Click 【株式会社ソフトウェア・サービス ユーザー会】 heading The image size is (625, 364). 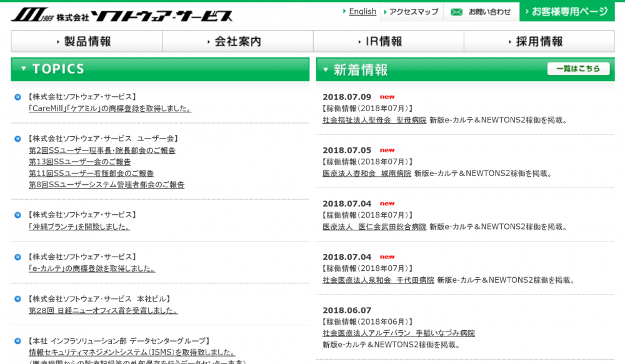click(104, 139)
